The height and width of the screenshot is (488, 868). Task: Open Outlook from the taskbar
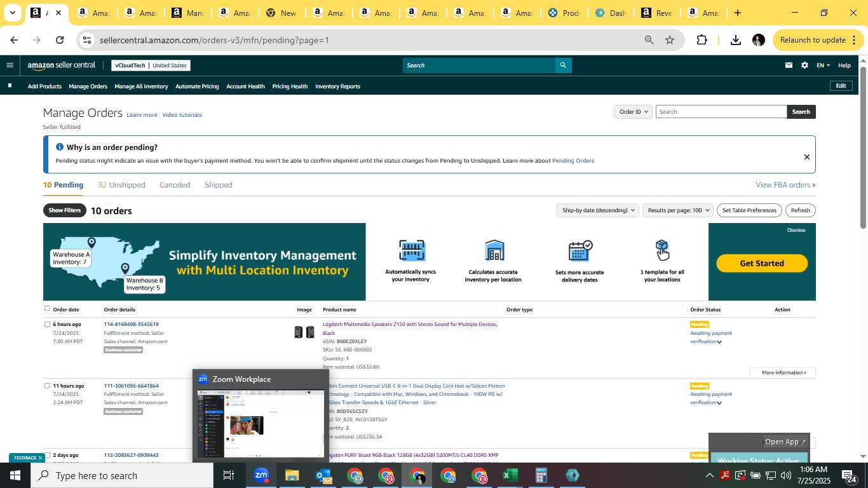[324, 475]
